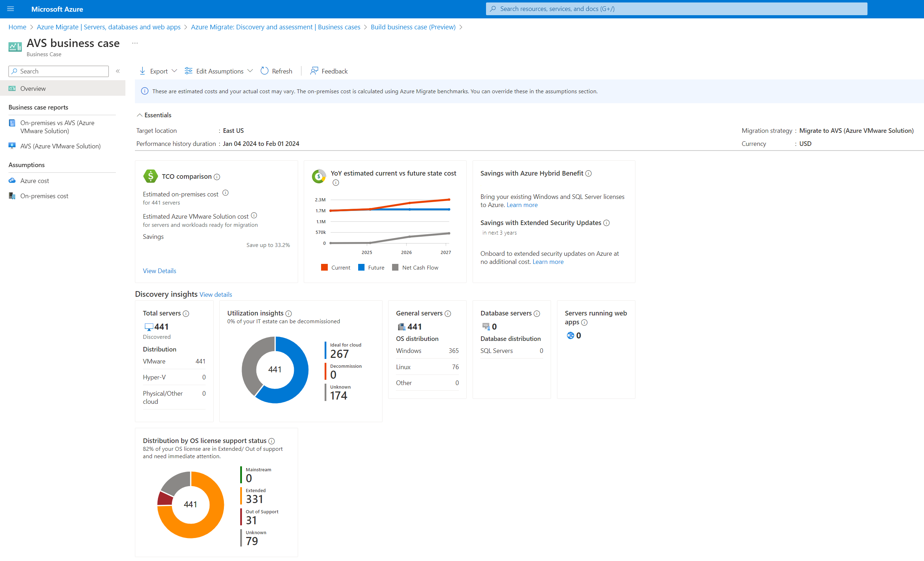Click the Feedback icon
Viewport: 924px width, 561px height.
point(314,71)
